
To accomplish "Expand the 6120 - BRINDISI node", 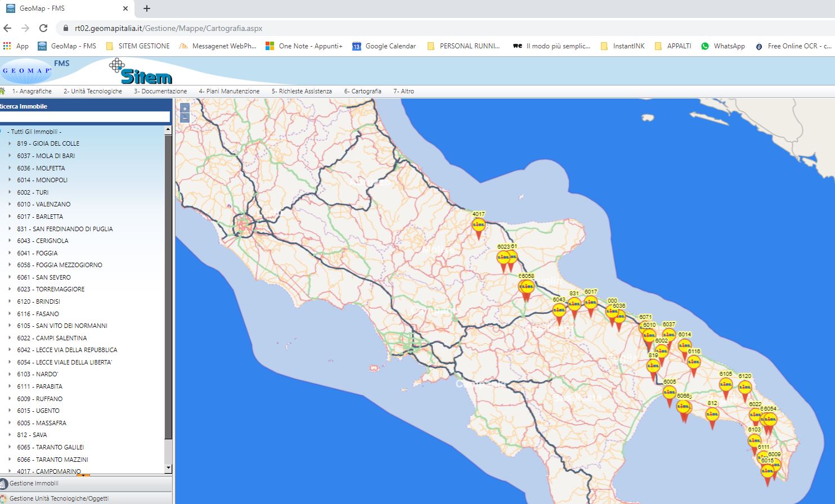I will coord(10,301).
